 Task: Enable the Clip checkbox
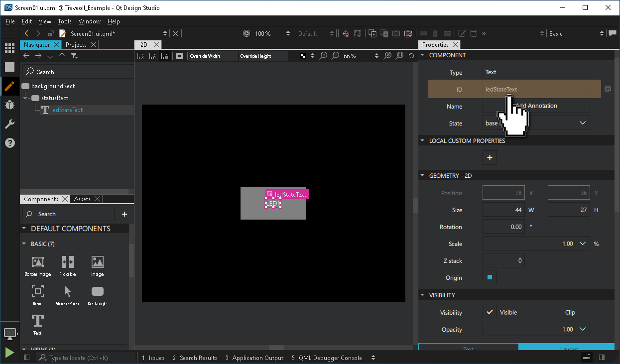[555, 312]
